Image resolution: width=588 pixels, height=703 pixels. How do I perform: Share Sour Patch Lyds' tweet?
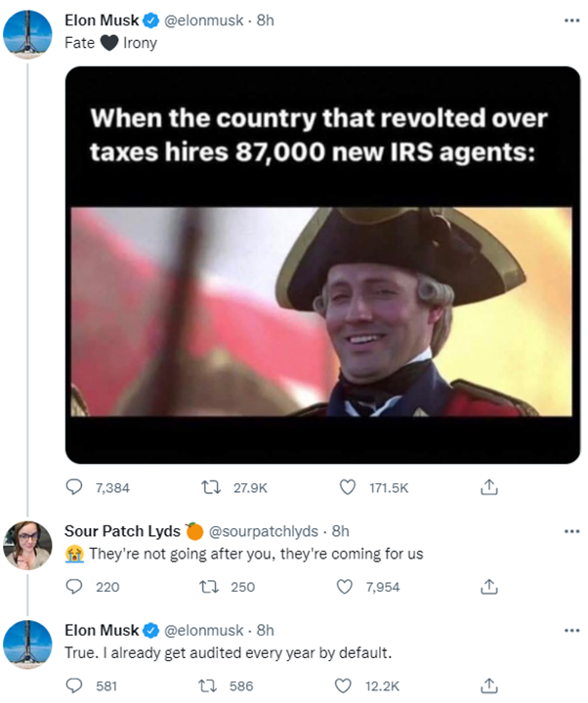[x=491, y=587]
